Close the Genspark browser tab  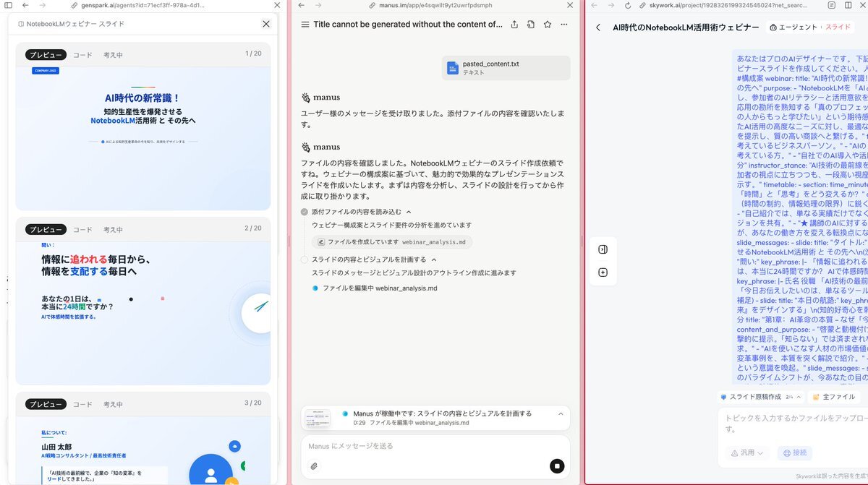[277, 5]
